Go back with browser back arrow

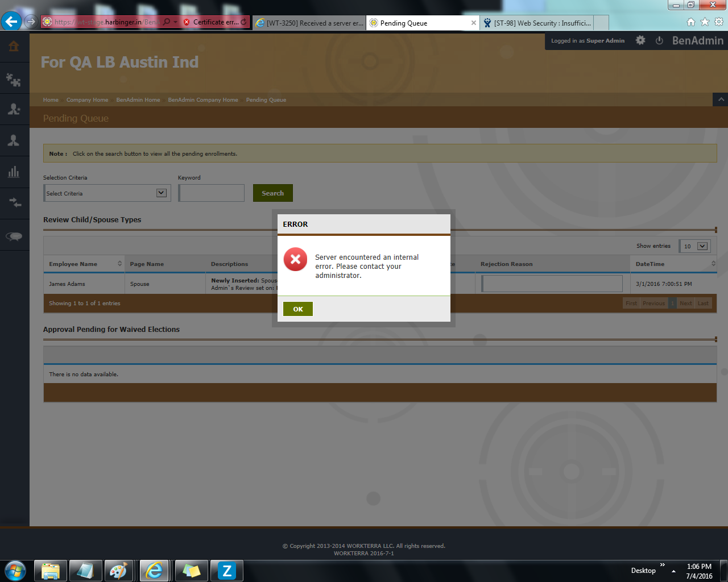click(11, 22)
